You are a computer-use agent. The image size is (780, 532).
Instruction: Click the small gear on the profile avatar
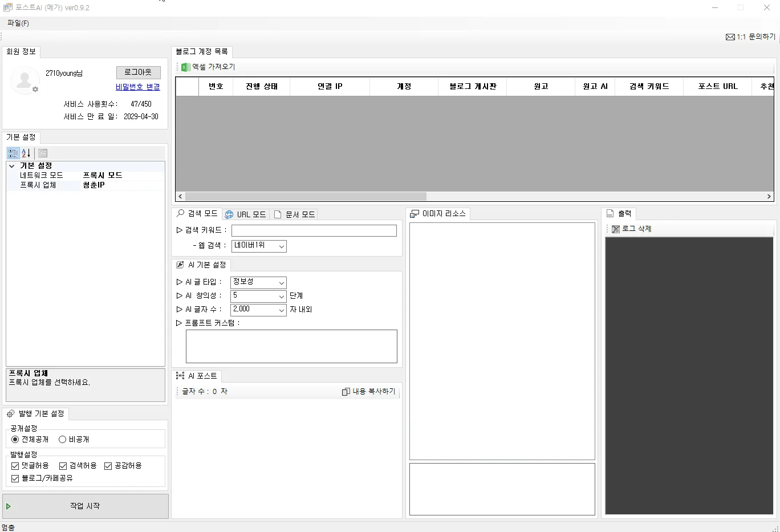click(x=35, y=90)
